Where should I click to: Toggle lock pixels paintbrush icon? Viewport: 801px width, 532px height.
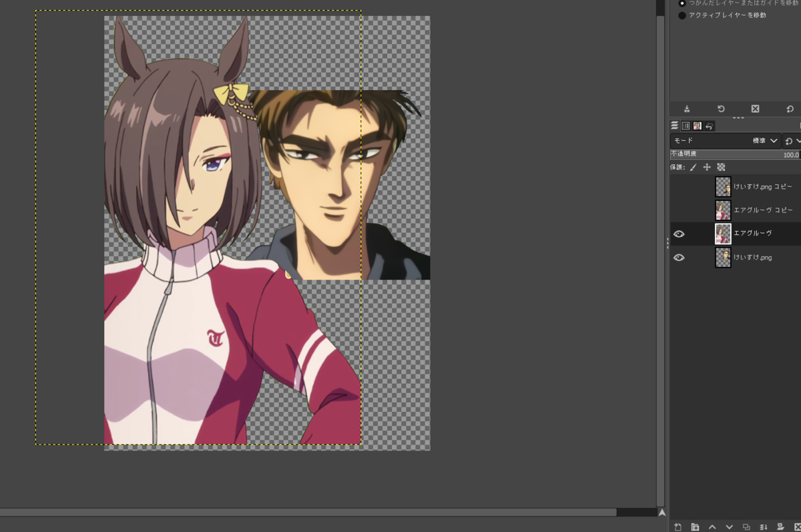pyautogui.click(x=694, y=167)
